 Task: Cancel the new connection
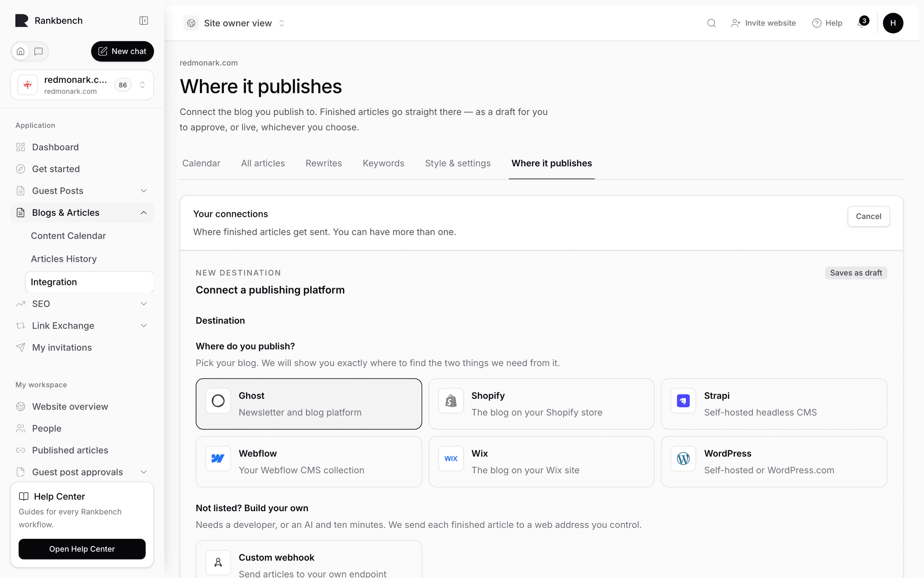point(869,216)
